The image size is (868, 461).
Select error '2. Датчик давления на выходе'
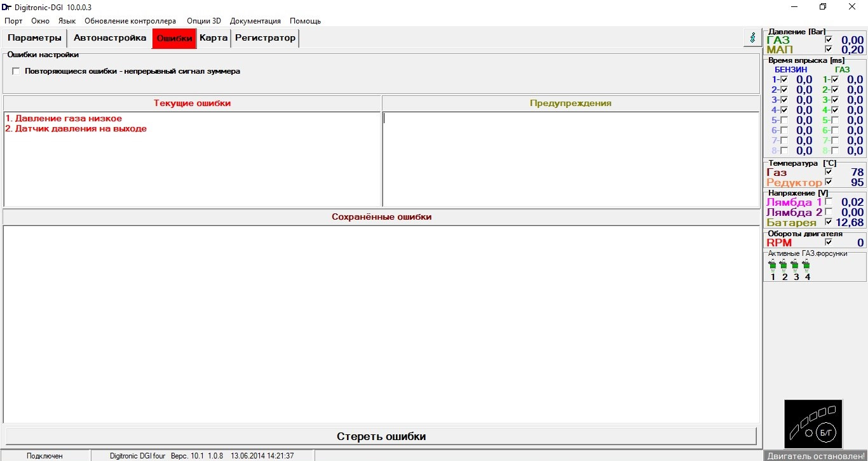[x=76, y=128]
